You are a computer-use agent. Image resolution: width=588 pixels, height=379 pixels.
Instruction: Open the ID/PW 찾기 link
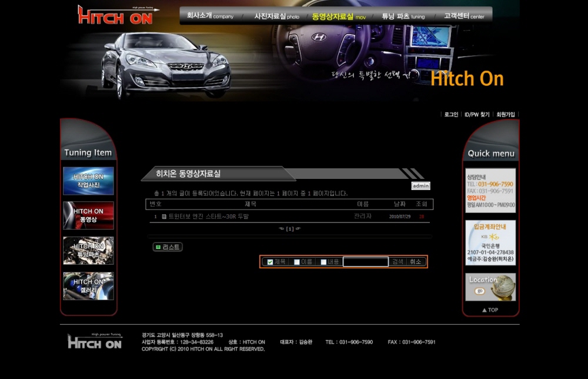pyautogui.click(x=476, y=115)
